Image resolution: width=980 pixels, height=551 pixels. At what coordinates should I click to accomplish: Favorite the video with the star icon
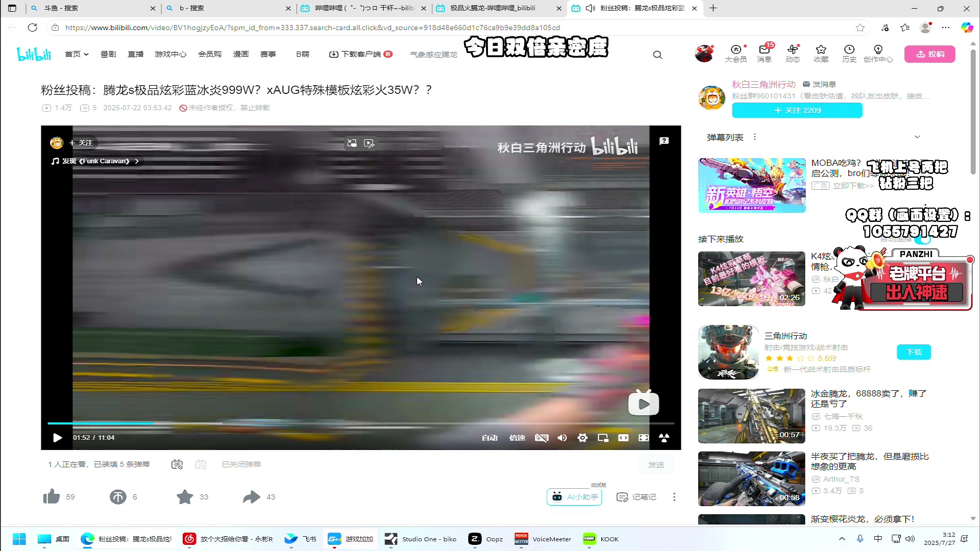tap(185, 496)
